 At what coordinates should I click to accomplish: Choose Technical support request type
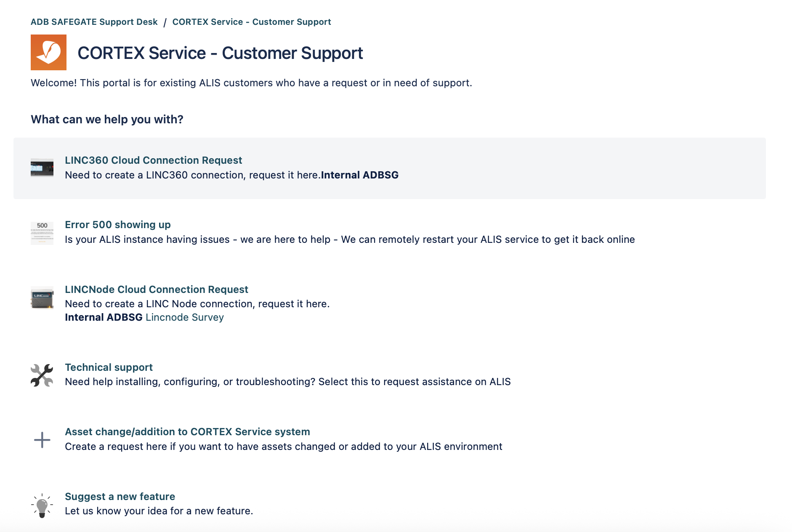(x=109, y=367)
